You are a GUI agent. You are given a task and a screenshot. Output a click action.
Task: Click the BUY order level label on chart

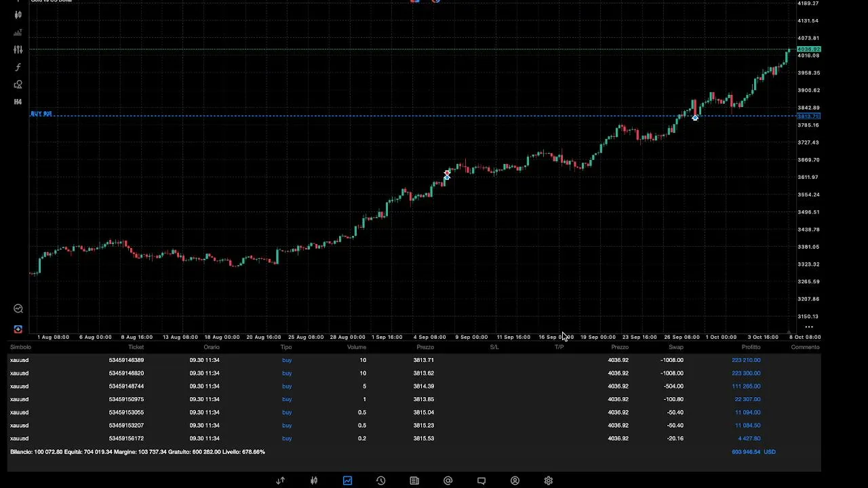(x=41, y=114)
